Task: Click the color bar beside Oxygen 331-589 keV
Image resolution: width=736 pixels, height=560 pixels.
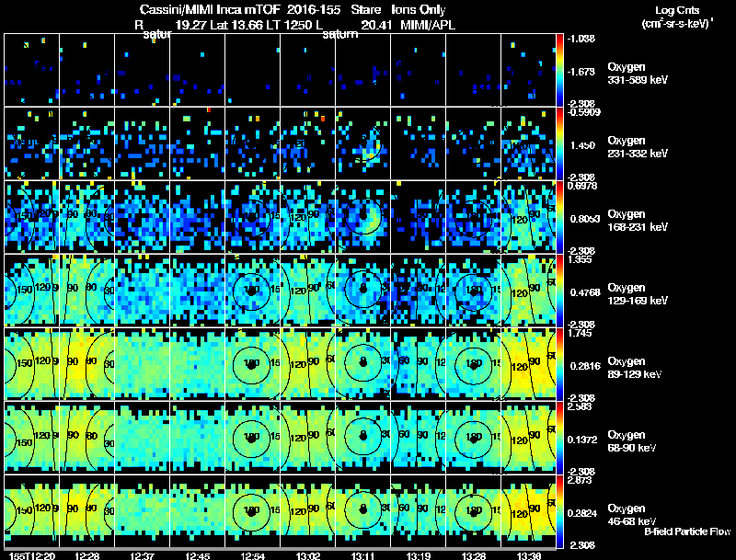Action: pos(559,70)
